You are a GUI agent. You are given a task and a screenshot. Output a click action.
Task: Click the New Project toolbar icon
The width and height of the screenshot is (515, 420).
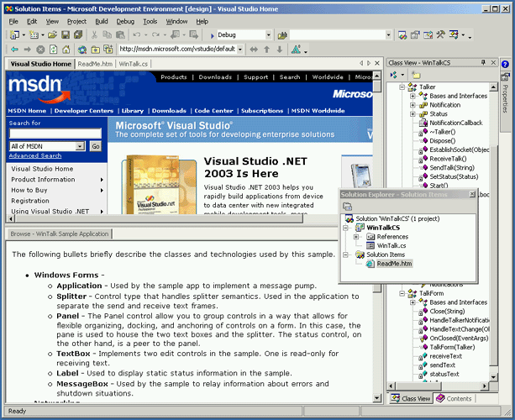[15, 34]
